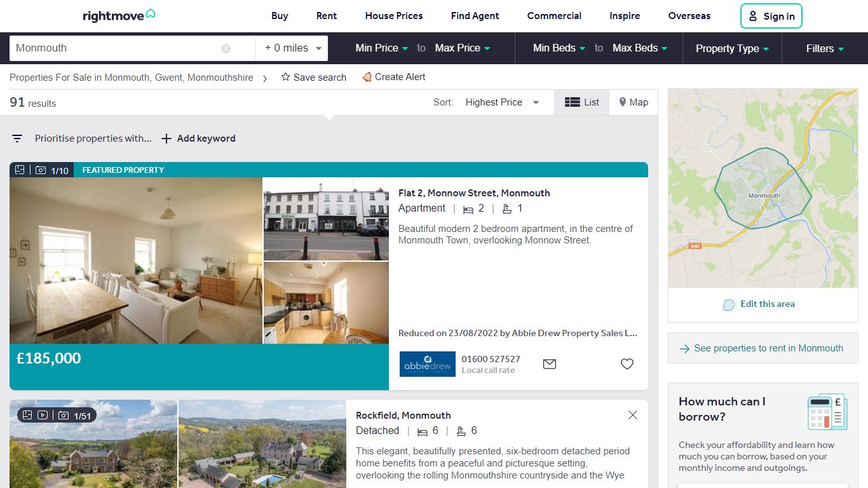Open Edit this area link

pos(768,304)
